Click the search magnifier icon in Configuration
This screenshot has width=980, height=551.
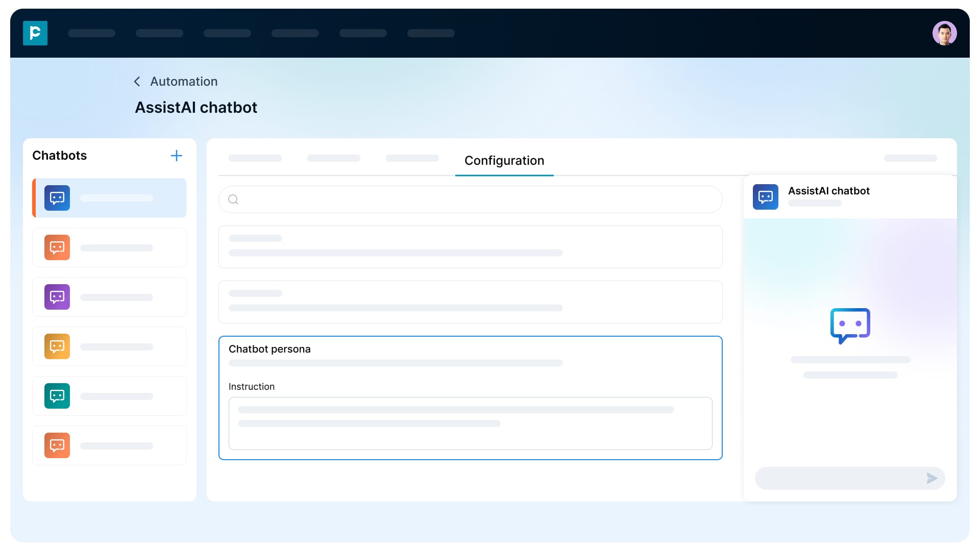point(233,199)
